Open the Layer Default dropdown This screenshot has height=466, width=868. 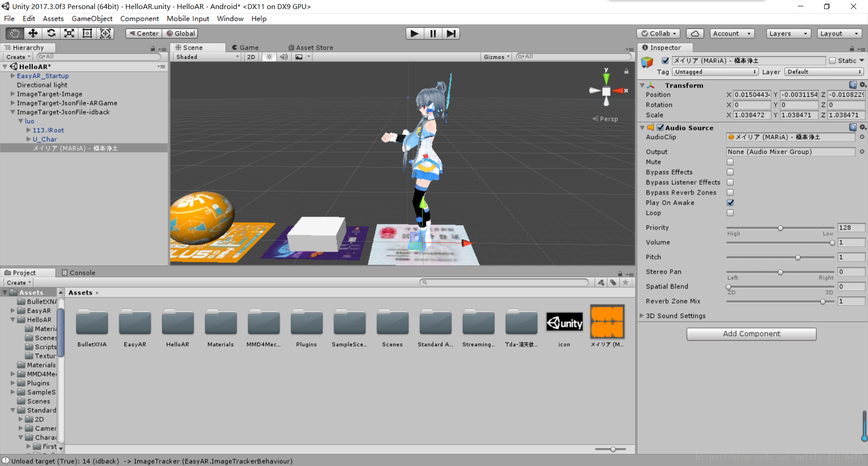824,72
